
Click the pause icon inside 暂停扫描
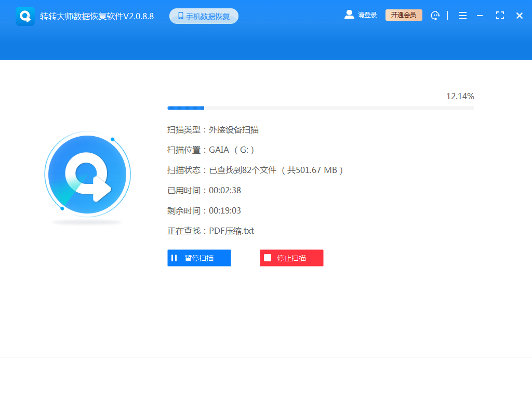(174, 258)
